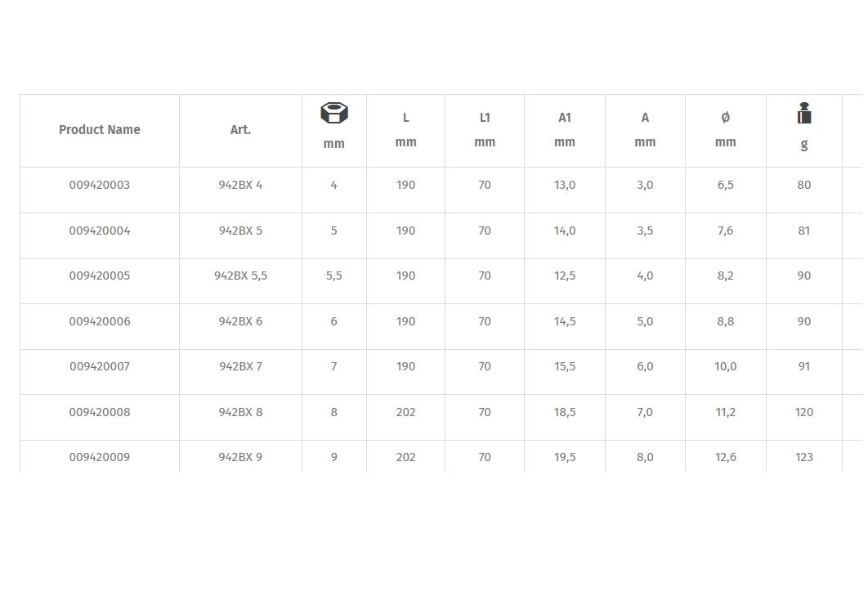Click the weight icon in header
Image resolution: width=868 pixels, height=605 pixels.
pos(804,114)
